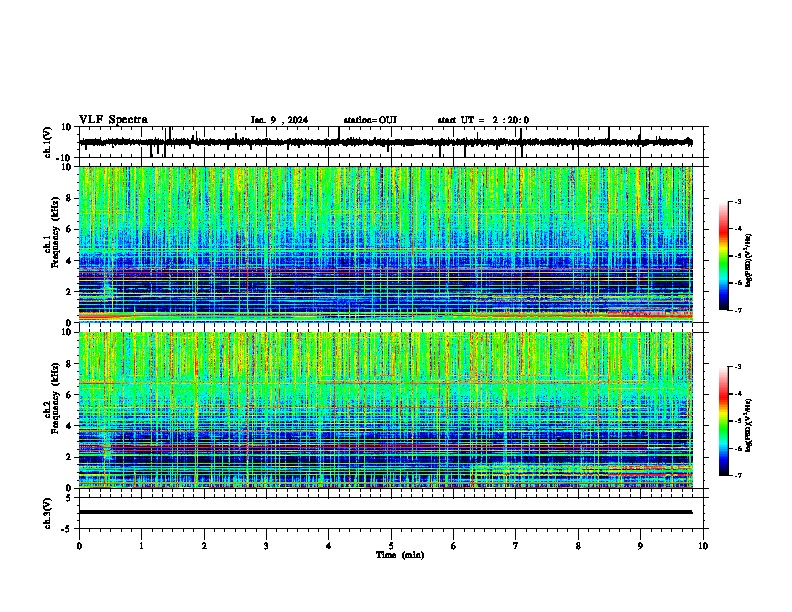Click the -7 tick on the lower colorbar
This screenshot has height=612, width=792.
click(x=737, y=476)
